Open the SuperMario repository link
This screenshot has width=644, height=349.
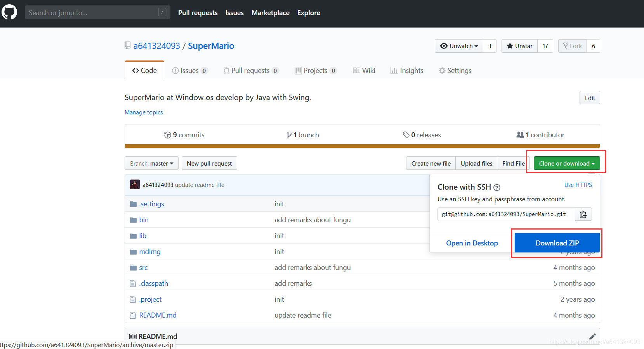point(211,46)
